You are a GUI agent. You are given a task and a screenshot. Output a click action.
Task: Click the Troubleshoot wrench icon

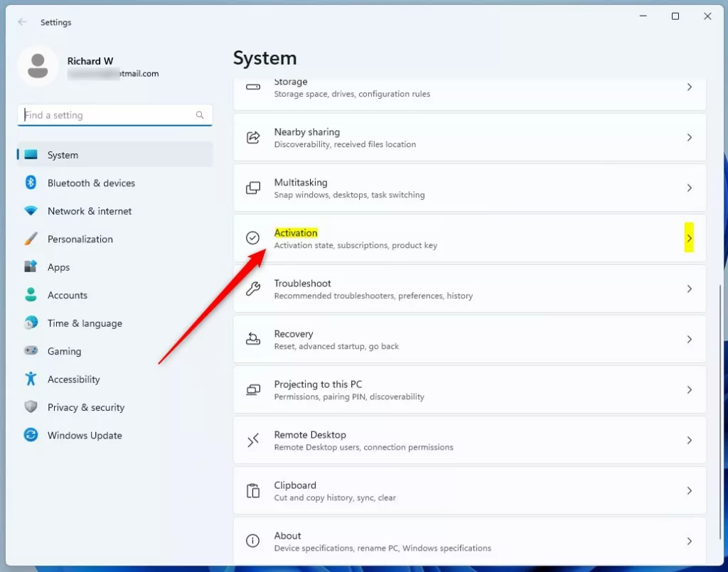click(x=252, y=288)
